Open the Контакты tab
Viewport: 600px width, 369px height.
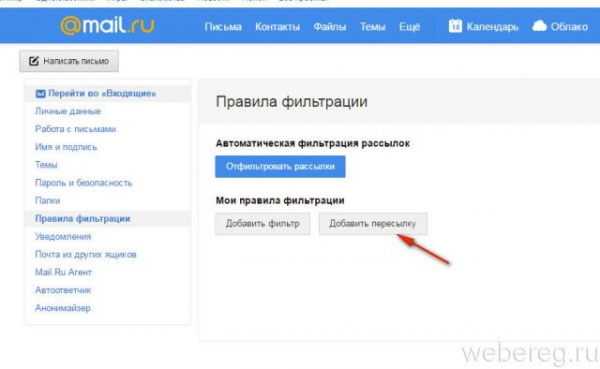(277, 26)
